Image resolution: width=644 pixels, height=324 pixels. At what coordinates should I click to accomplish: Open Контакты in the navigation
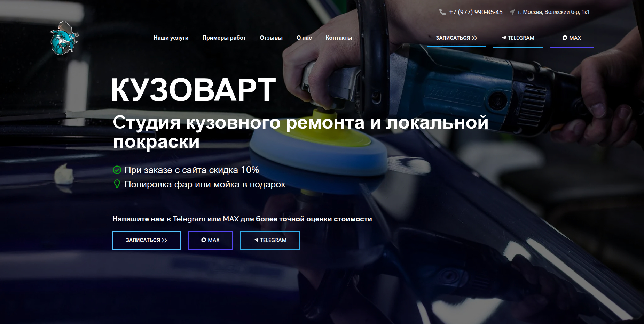point(339,38)
